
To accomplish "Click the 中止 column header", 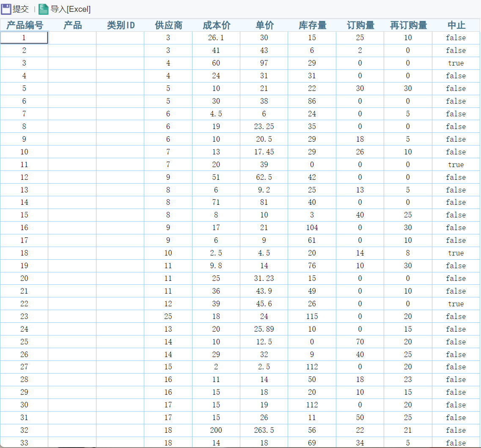I will click(x=456, y=25).
